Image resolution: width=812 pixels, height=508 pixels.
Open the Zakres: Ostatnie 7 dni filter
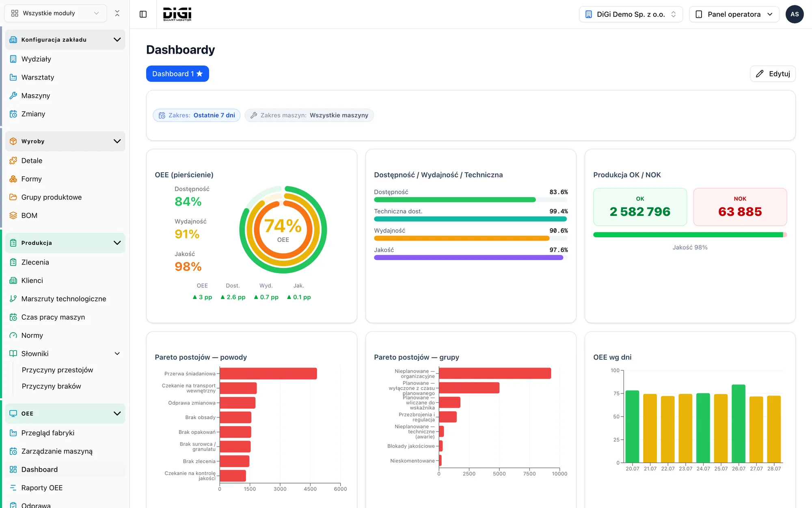[x=197, y=115]
